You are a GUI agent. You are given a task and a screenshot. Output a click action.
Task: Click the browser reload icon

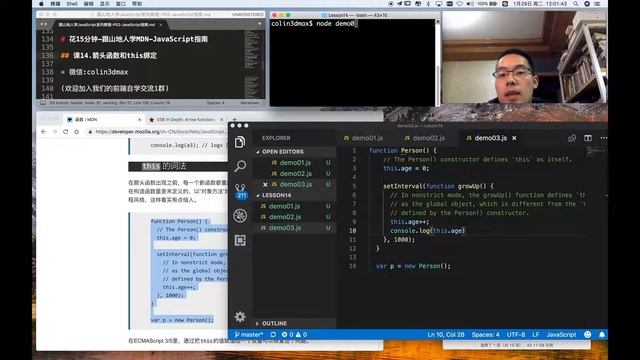click(66, 131)
